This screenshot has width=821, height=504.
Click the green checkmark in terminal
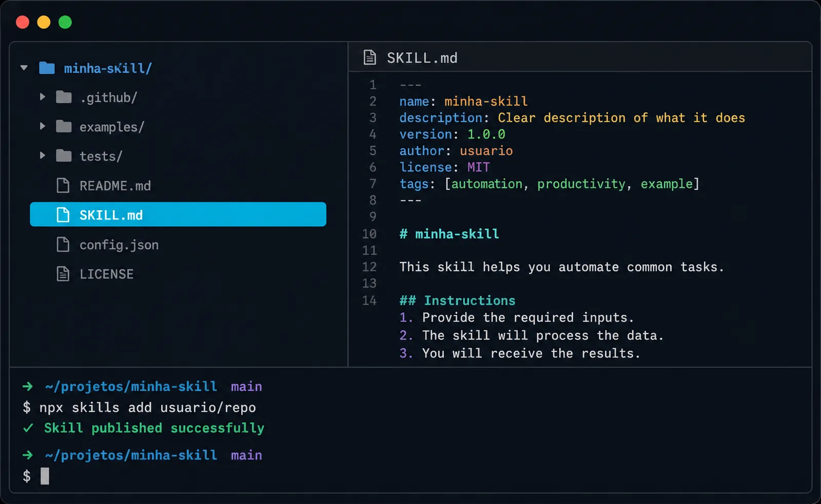point(28,428)
